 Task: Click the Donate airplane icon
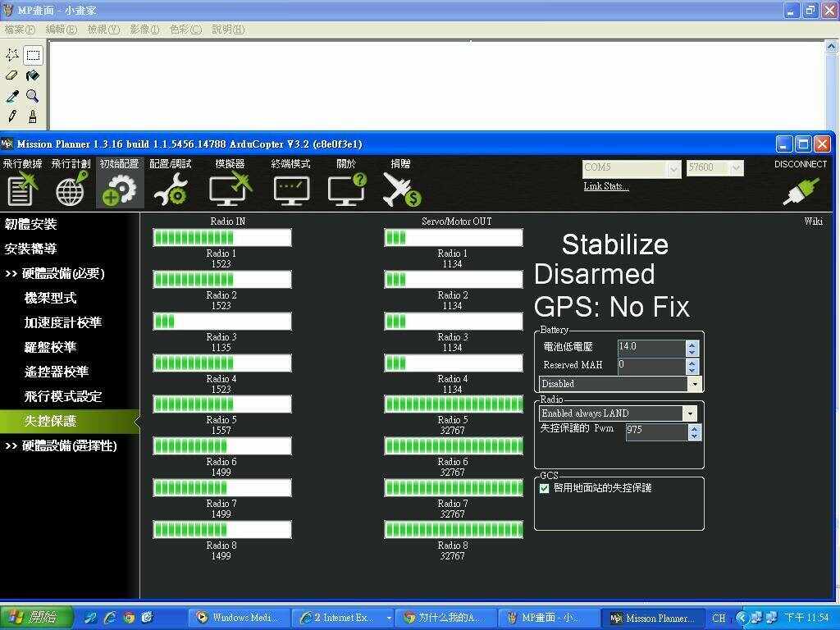pyautogui.click(x=401, y=189)
